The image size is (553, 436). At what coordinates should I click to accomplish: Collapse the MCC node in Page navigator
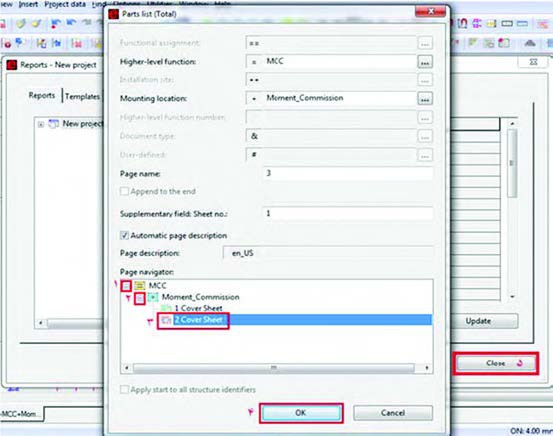(x=126, y=286)
